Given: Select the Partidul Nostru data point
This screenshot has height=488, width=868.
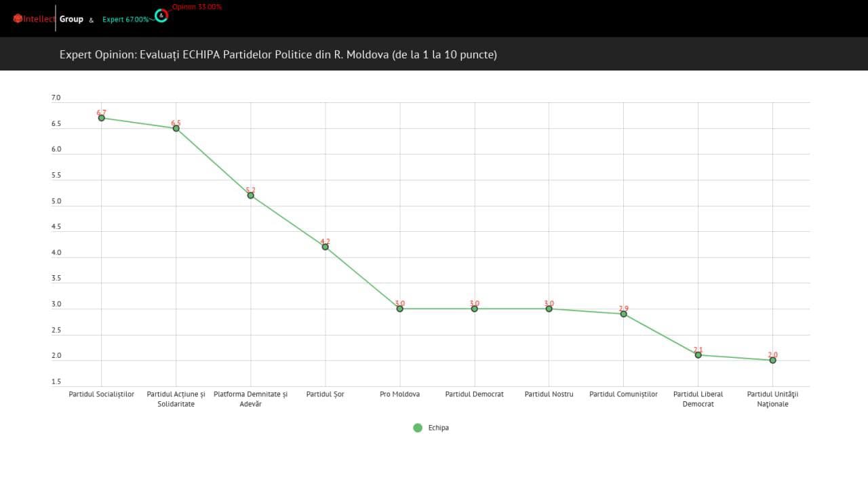Looking at the screenshot, I should pos(549,308).
